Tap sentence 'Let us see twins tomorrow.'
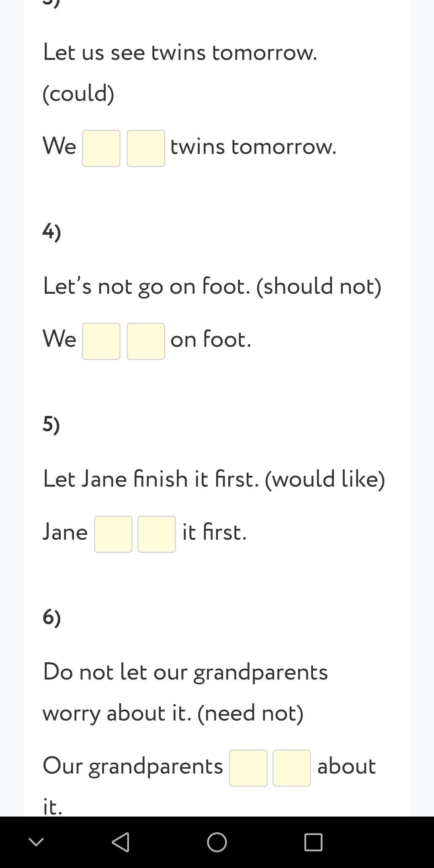The height and width of the screenshot is (868, 434). tap(180, 53)
